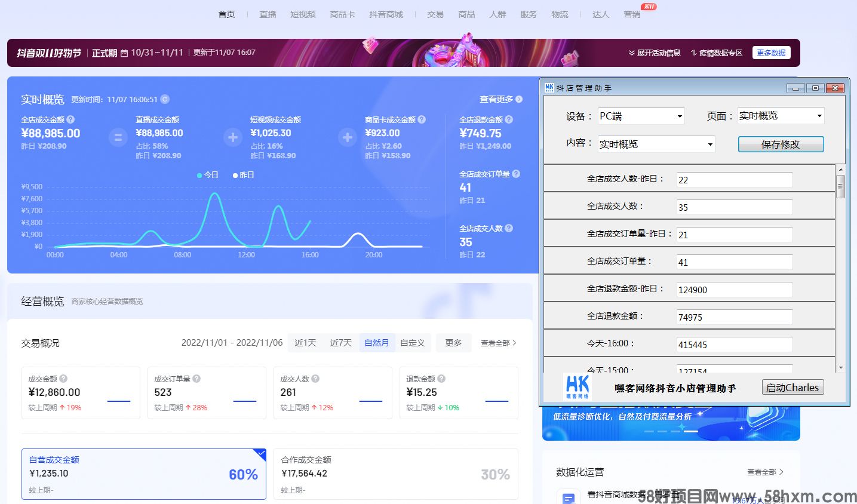Open the 短视频 nav tab
Viewport: 857px width, 504px height.
tap(303, 14)
